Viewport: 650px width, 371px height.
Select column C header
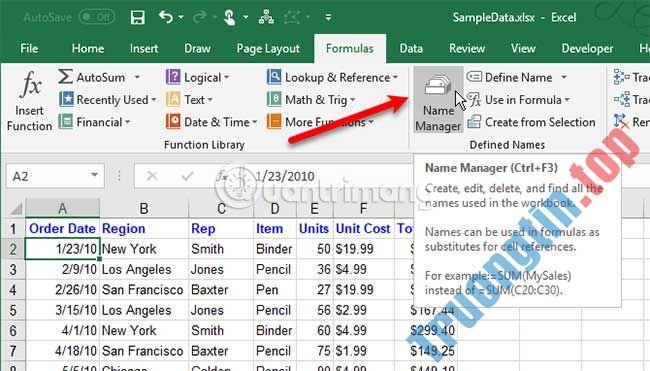(x=221, y=209)
